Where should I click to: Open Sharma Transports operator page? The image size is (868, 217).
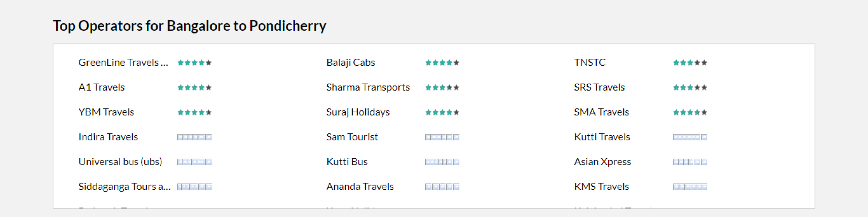coord(368,88)
